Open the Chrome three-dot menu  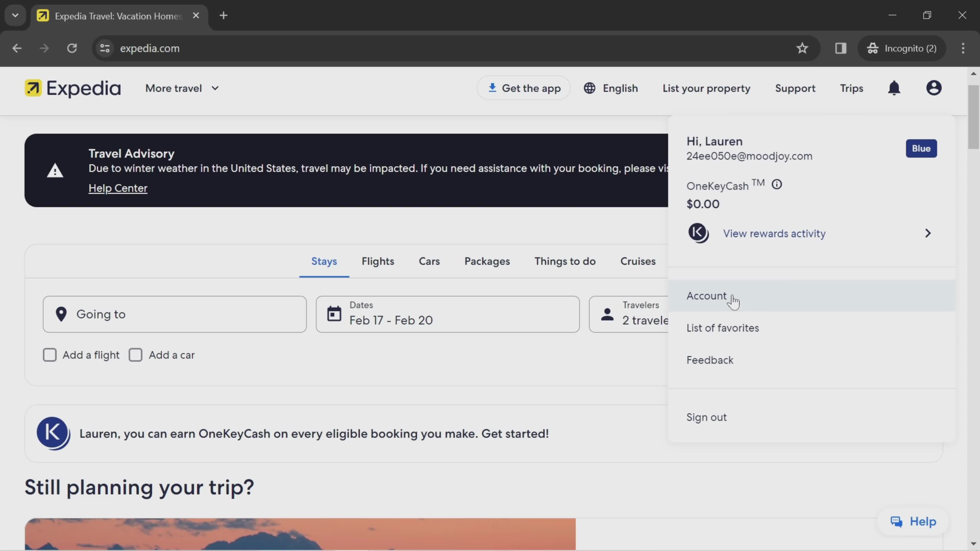point(963,48)
